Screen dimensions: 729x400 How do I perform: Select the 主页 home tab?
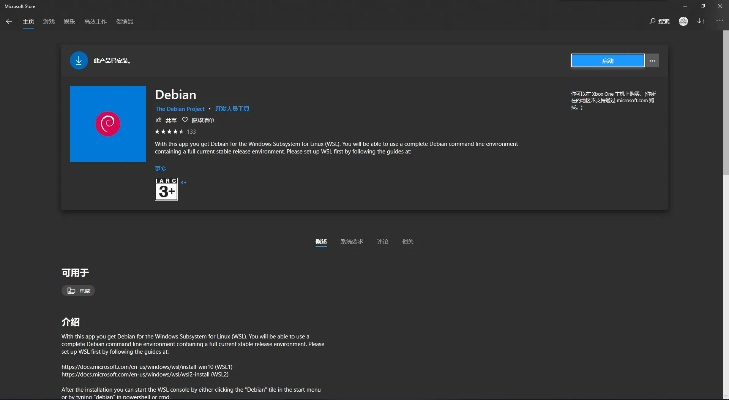point(28,20)
